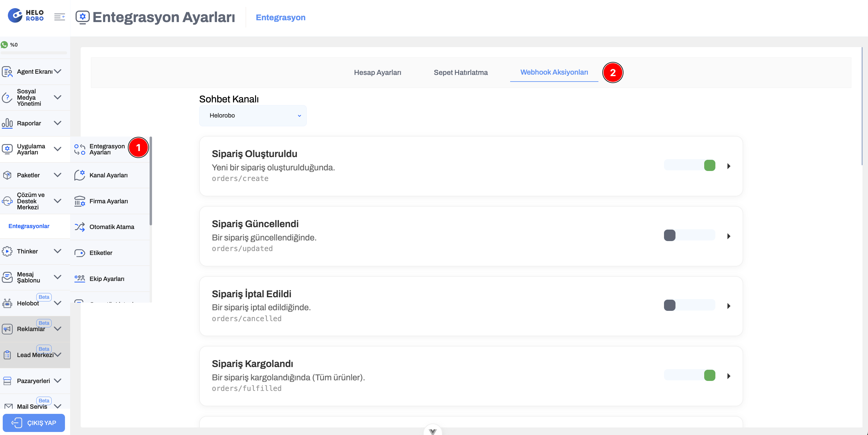Disable the Sipariş Oluşturuldu toggle
The height and width of the screenshot is (435, 868).
click(689, 165)
